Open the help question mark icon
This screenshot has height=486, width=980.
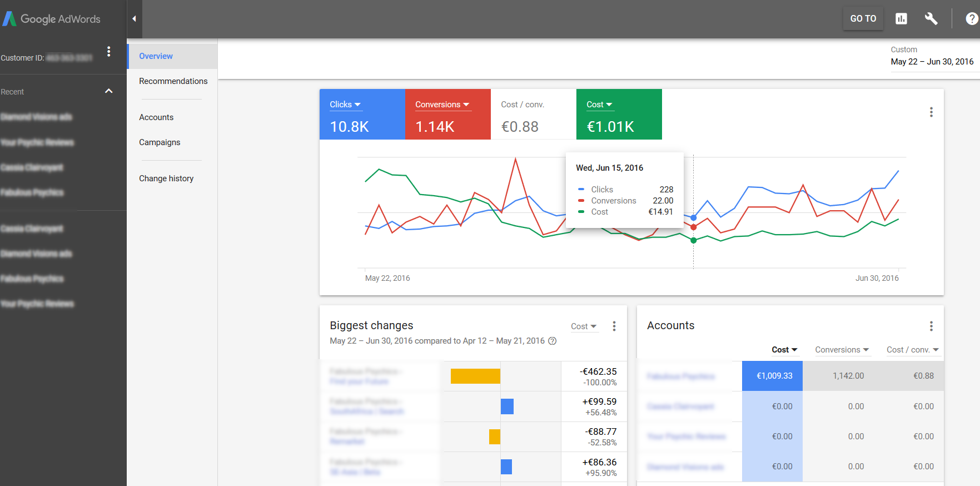point(972,19)
